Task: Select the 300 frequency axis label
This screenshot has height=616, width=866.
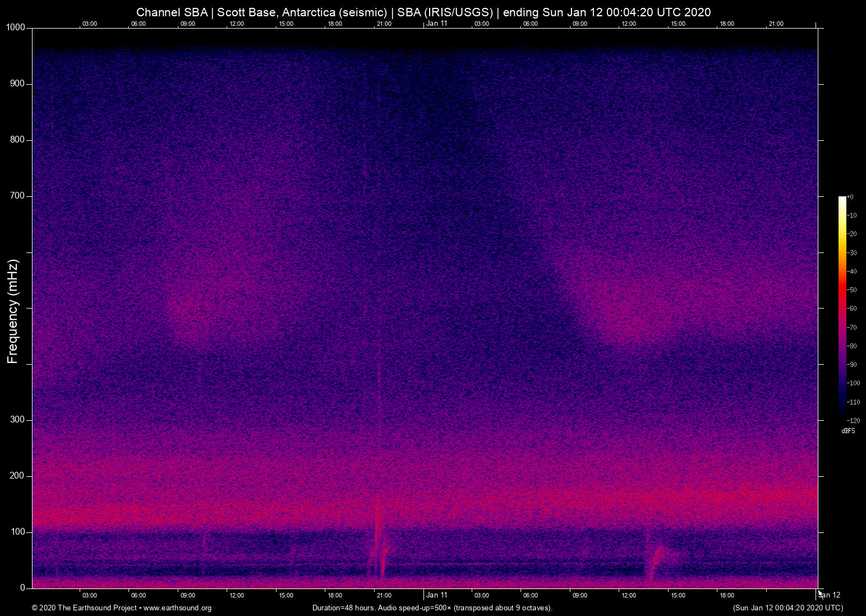Action: 18,420
